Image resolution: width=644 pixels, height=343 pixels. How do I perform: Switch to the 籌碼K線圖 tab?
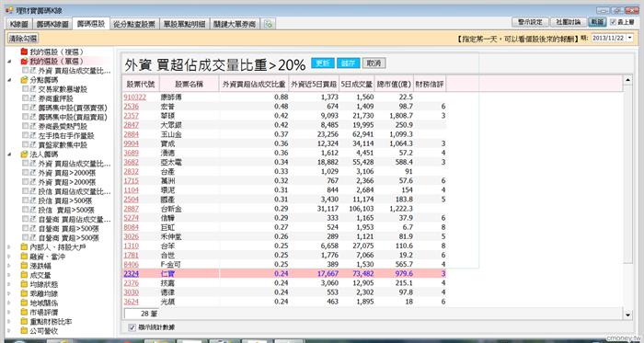[52, 24]
